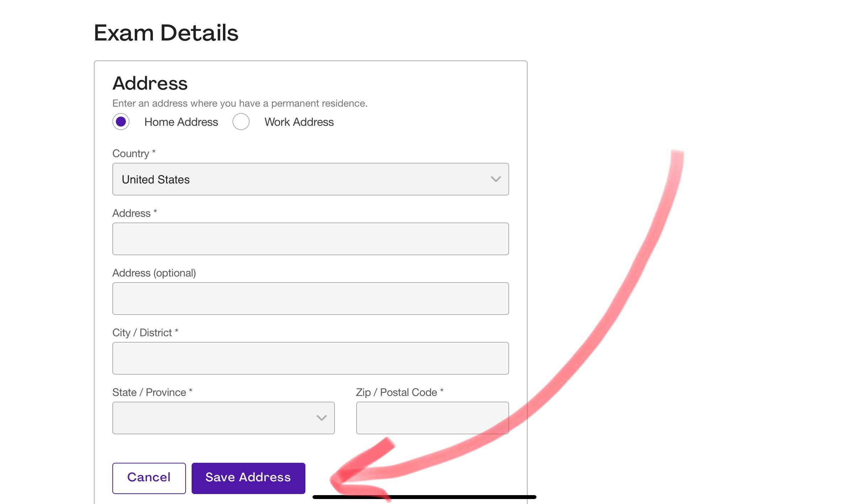Viewport: 849px width, 504px height.
Task: Focus the City / District text box
Action: pyautogui.click(x=310, y=358)
